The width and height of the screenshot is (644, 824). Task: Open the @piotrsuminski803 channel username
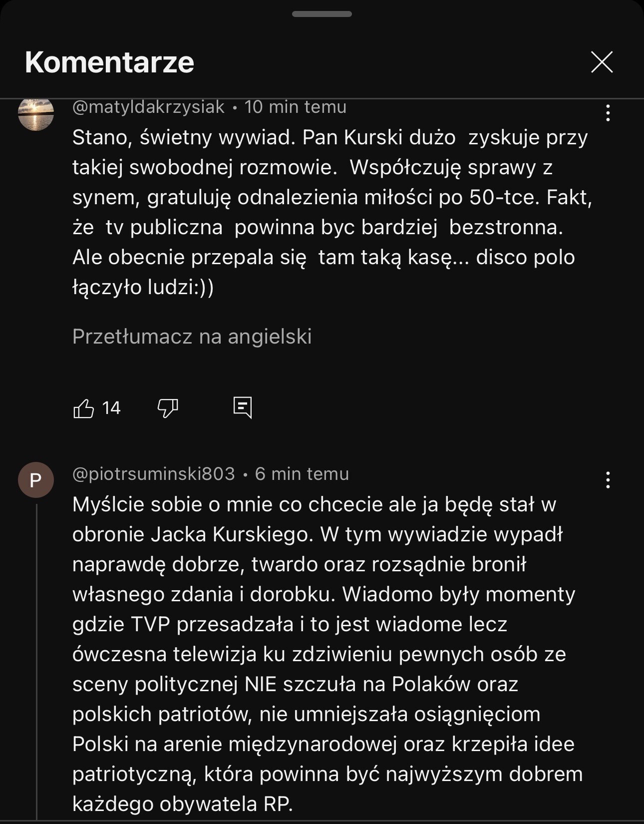point(154,474)
